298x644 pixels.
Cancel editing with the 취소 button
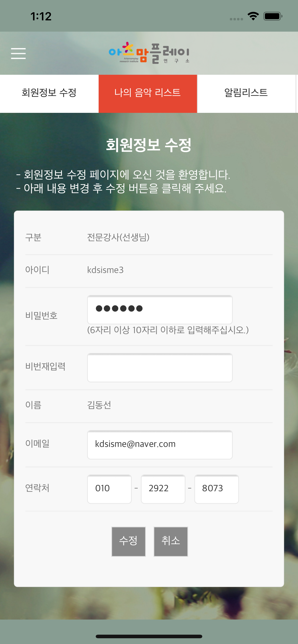171,541
